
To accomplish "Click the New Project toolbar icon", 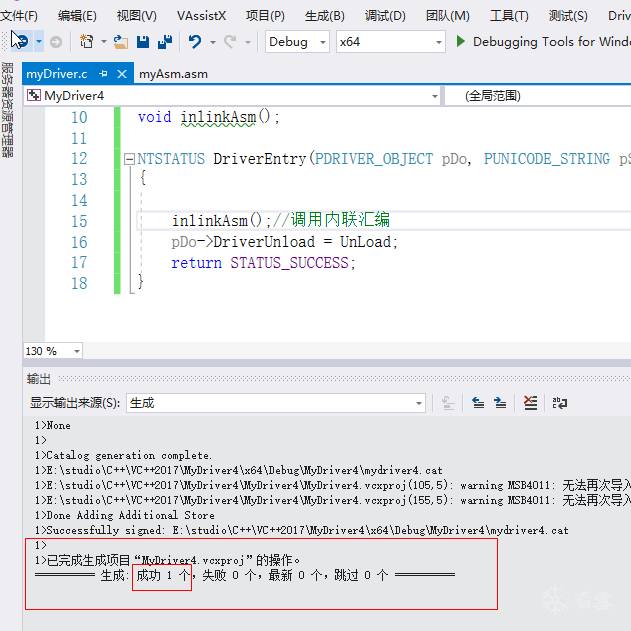I will [87, 42].
